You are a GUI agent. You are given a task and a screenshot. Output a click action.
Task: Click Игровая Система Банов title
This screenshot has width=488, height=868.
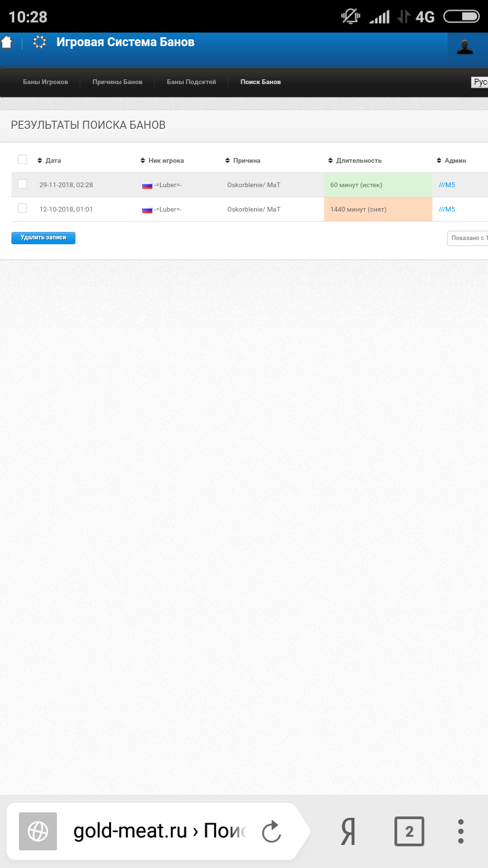125,42
